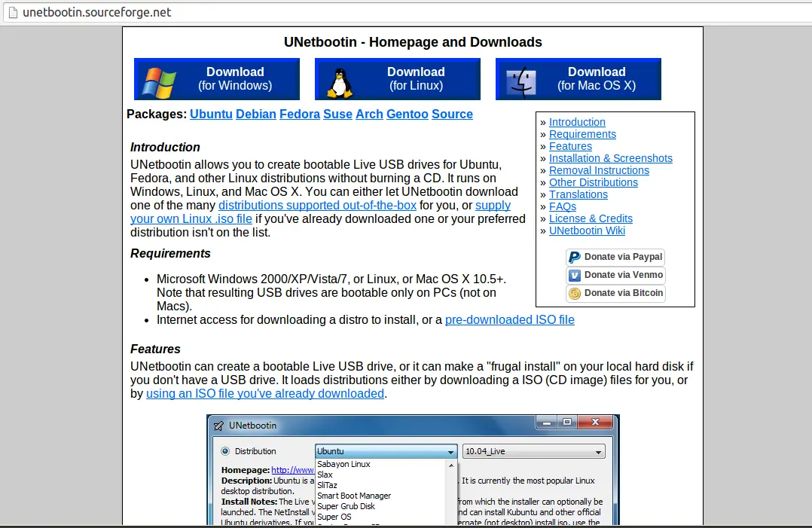Choose Smart Boot Manager in list
This screenshot has height=528, width=812.
pyautogui.click(x=354, y=496)
